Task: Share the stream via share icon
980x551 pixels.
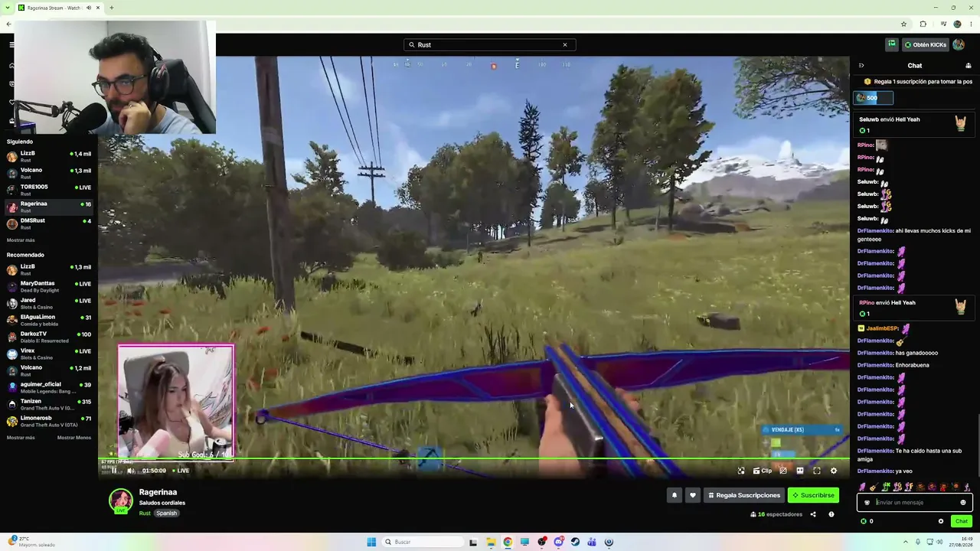Action: coord(813,514)
